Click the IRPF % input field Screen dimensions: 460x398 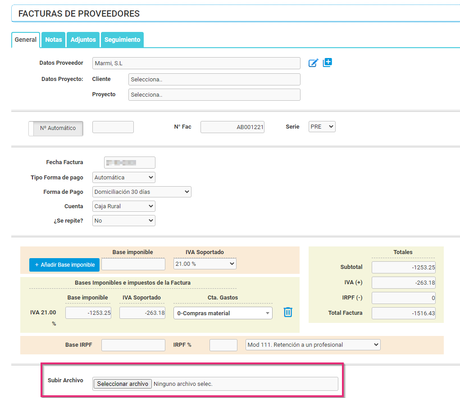click(223, 345)
